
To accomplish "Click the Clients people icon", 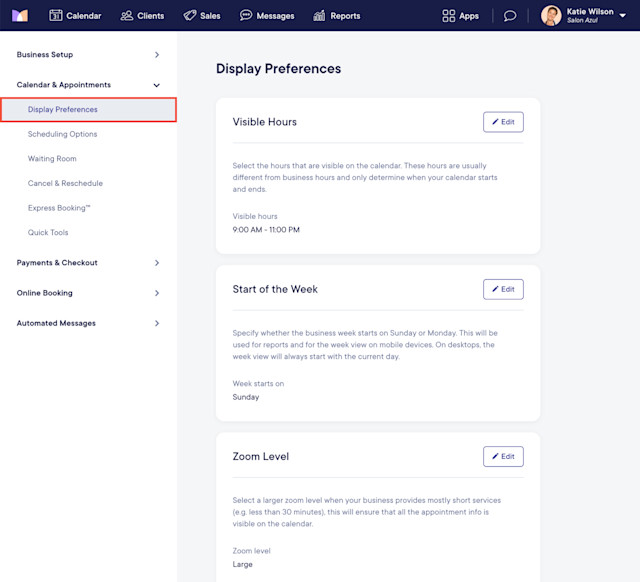I will coord(127,16).
